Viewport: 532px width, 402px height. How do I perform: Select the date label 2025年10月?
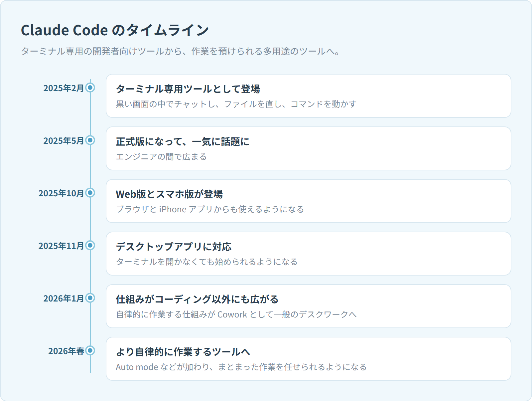coord(61,193)
